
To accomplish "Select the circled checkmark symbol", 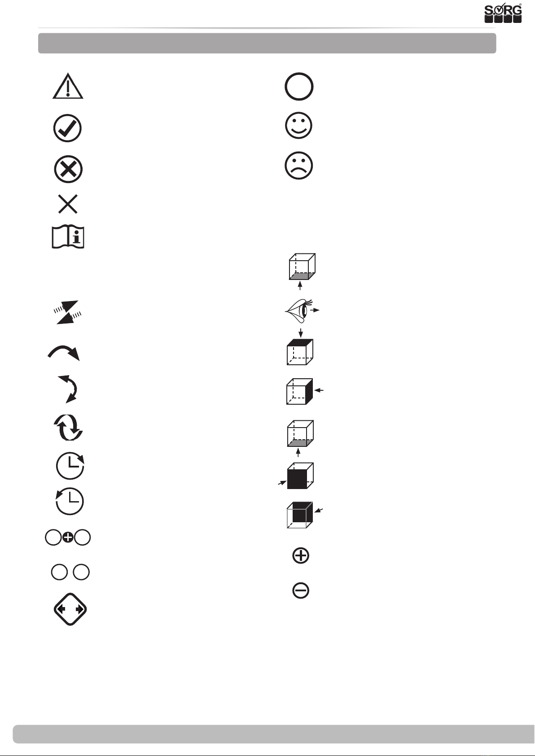I will tap(67, 128).
